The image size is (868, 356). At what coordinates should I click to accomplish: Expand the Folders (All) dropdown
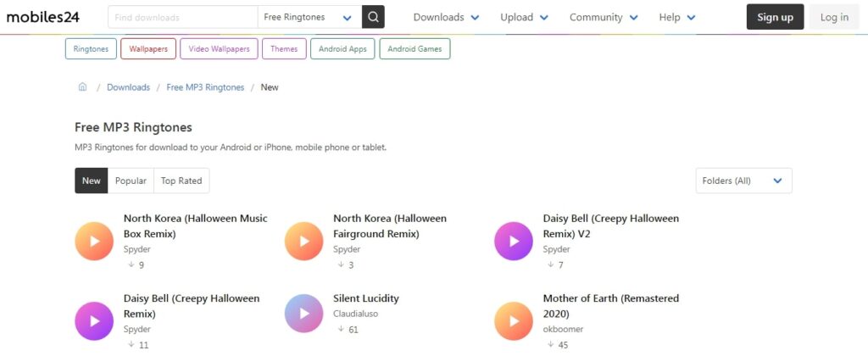(743, 181)
